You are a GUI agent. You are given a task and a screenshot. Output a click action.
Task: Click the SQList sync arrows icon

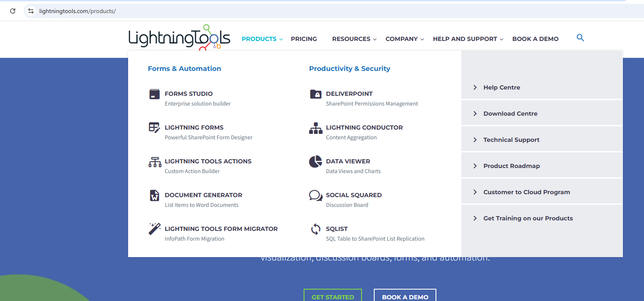[316, 229]
